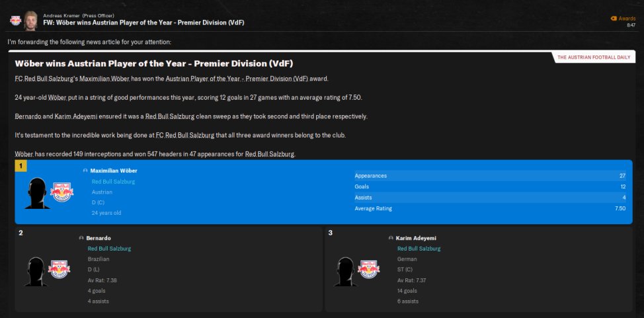Click the person icon next to Karim Adeyemi
Viewport: 644px width, 318px height.
[x=391, y=238]
